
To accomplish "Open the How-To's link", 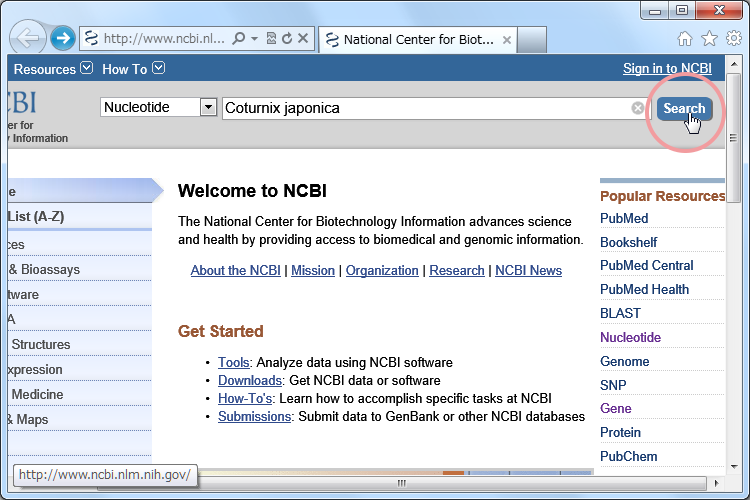I will (245, 399).
